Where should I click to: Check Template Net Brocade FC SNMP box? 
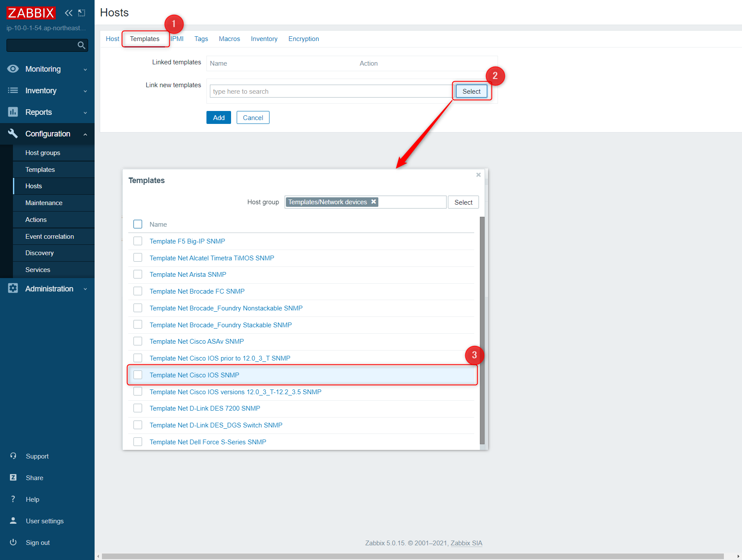[x=138, y=291]
